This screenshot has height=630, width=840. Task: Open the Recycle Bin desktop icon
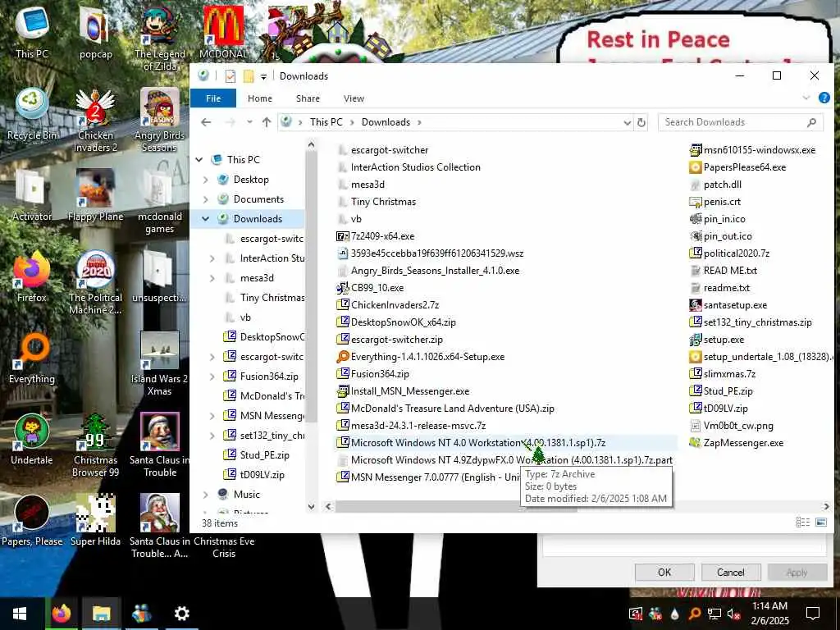32,115
